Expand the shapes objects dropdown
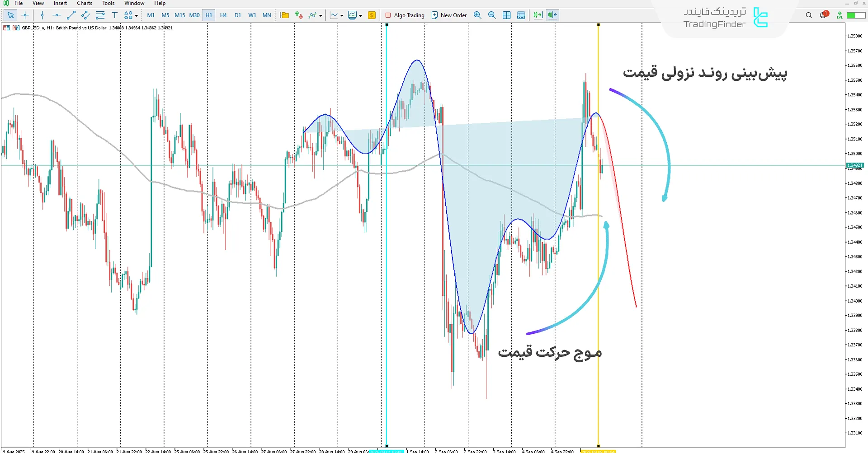 [137, 16]
